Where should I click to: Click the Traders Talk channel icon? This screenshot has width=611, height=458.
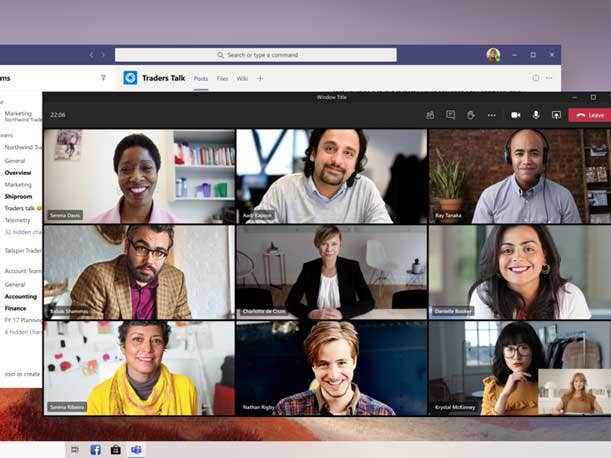pos(130,78)
